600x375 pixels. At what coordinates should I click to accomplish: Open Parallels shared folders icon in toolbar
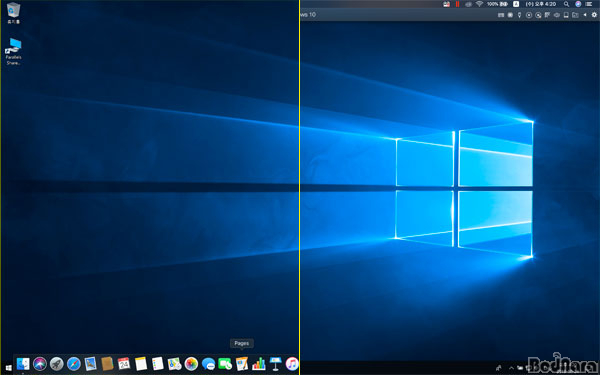(x=575, y=15)
